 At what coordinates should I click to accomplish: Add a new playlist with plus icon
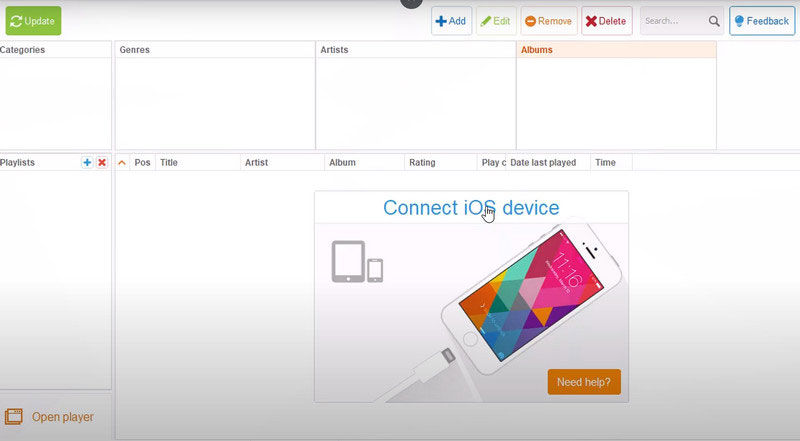point(87,162)
